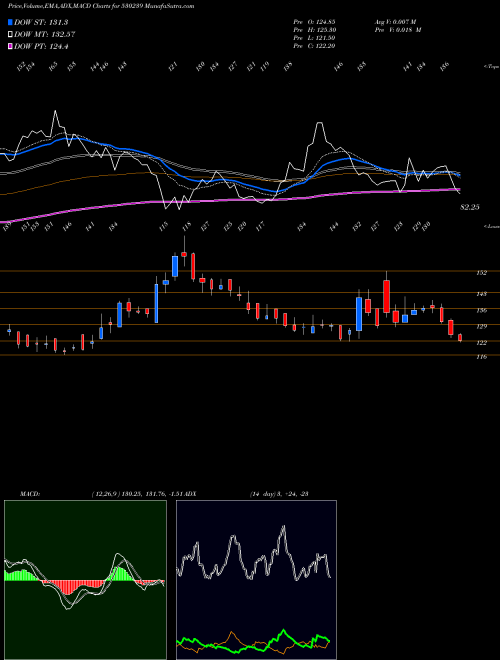
Task: Click the tallest blue candle in the early rally
Action: tap(156, 303)
